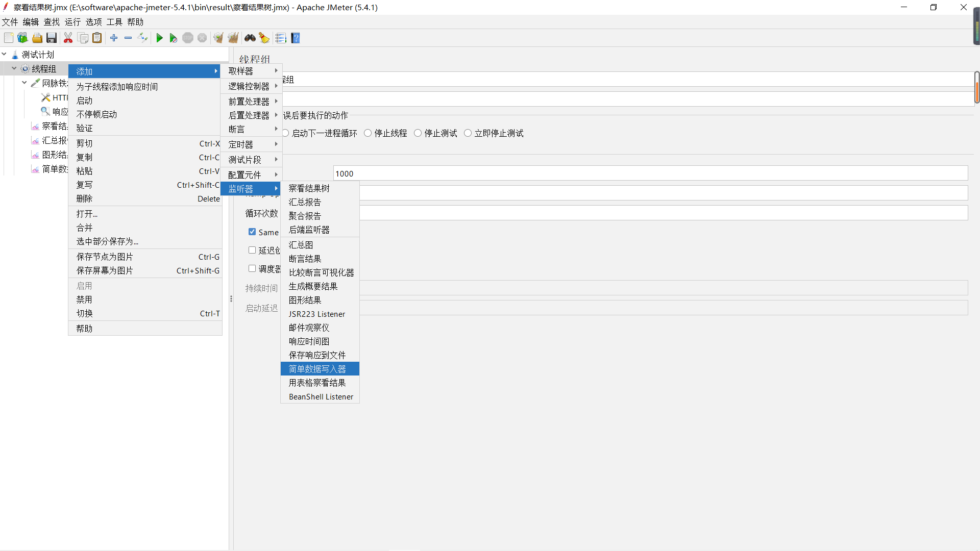The height and width of the screenshot is (551, 980).
Task: Click the grey Stop icon
Action: point(188,38)
